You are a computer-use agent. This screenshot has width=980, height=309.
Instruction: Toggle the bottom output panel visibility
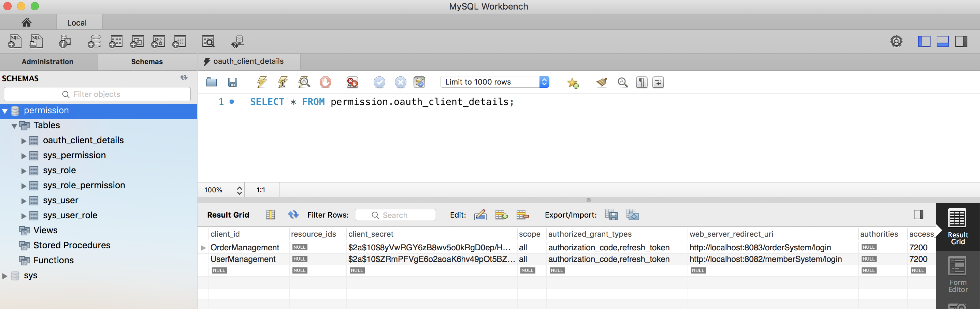tap(942, 41)
